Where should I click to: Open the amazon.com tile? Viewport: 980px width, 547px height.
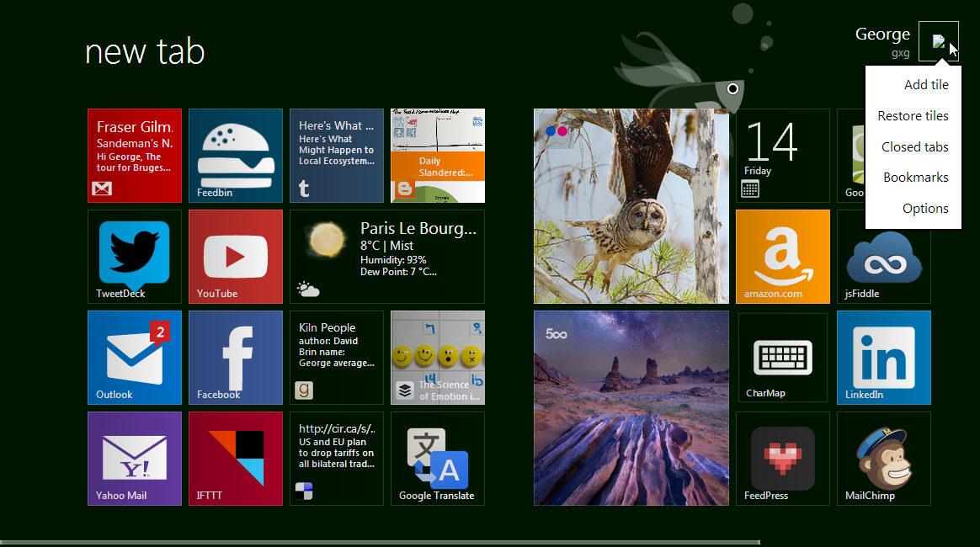782,257
